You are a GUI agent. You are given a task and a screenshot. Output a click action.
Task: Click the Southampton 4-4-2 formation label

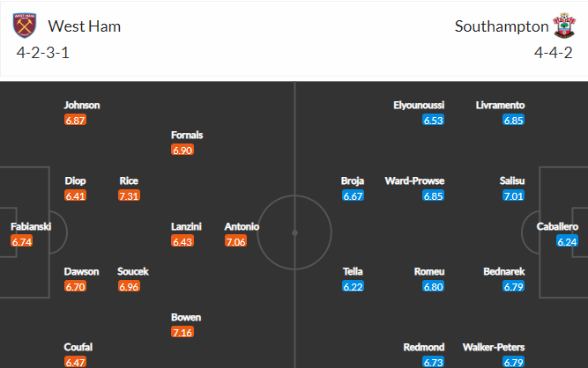coord(553,53)
